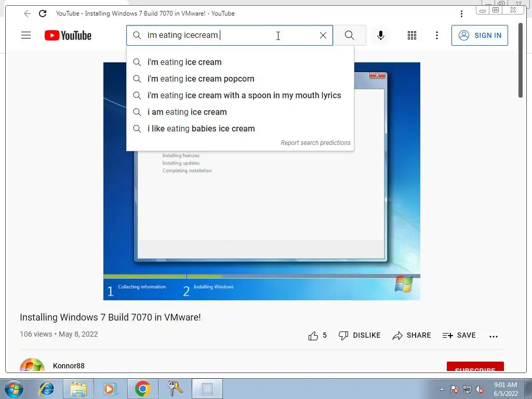
Task: Clear the search box with the X
Action: click(x=323, y=35)
